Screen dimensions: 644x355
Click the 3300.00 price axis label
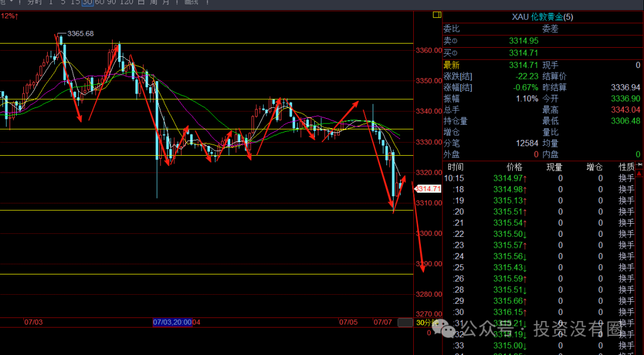[x=429, y=233]
